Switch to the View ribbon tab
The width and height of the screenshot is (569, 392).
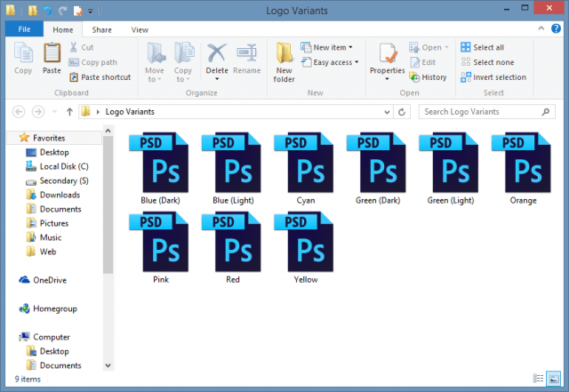[140, 29]
